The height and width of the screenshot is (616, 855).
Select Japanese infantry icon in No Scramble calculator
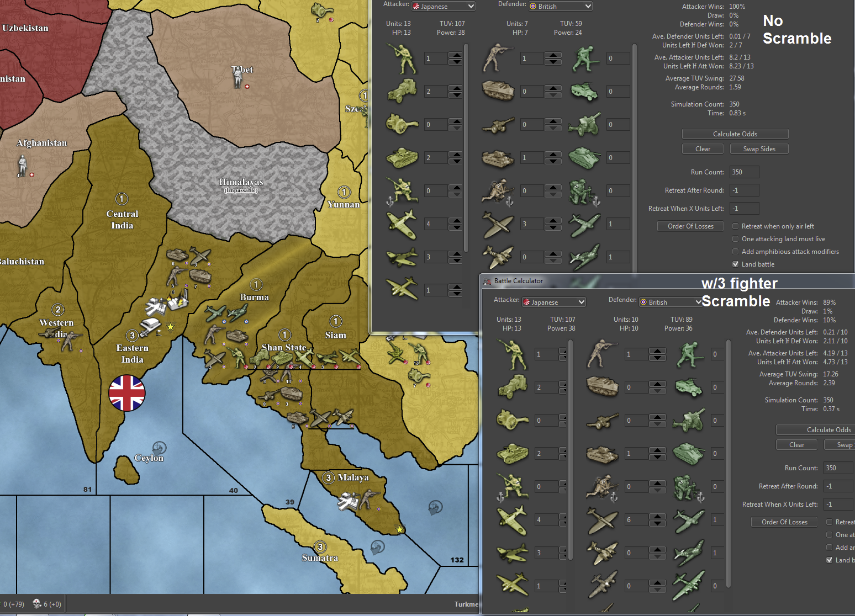click(x=402, y=59)
